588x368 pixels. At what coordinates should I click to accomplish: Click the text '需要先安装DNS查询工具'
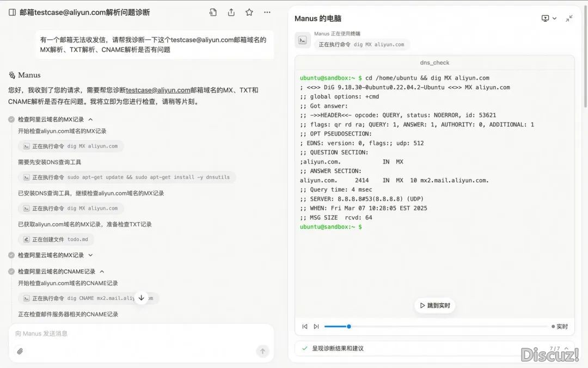[x=50, y=162]
